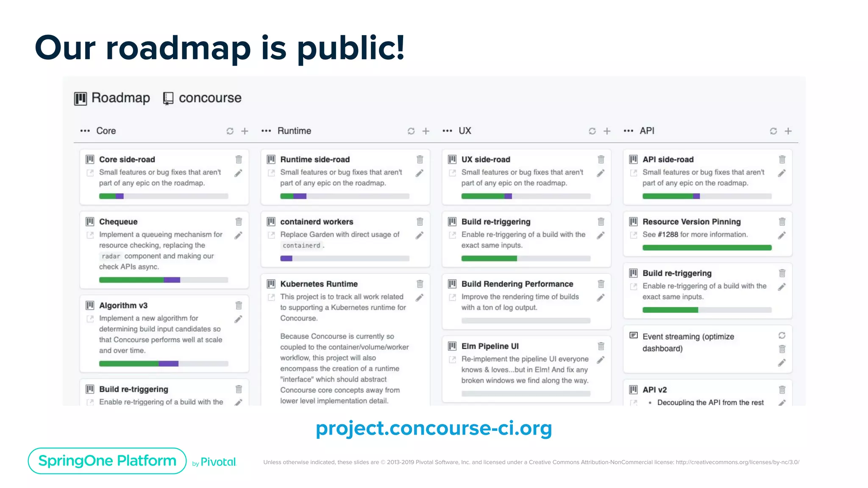Viewport: 868px width, 488px height.
Task: Open project.concourse-ci.org link
Action: click(x=434, y=428)
